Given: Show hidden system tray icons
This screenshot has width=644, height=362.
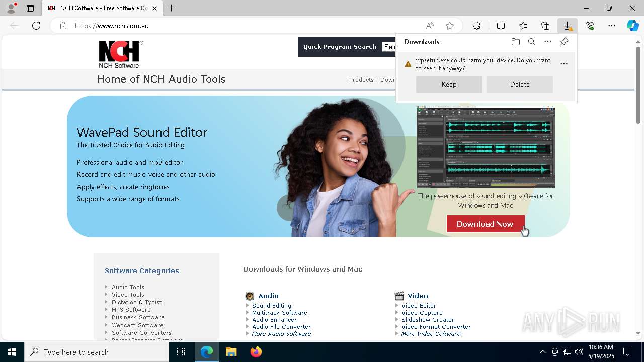Looking at the screenshot, I should 542,352.
